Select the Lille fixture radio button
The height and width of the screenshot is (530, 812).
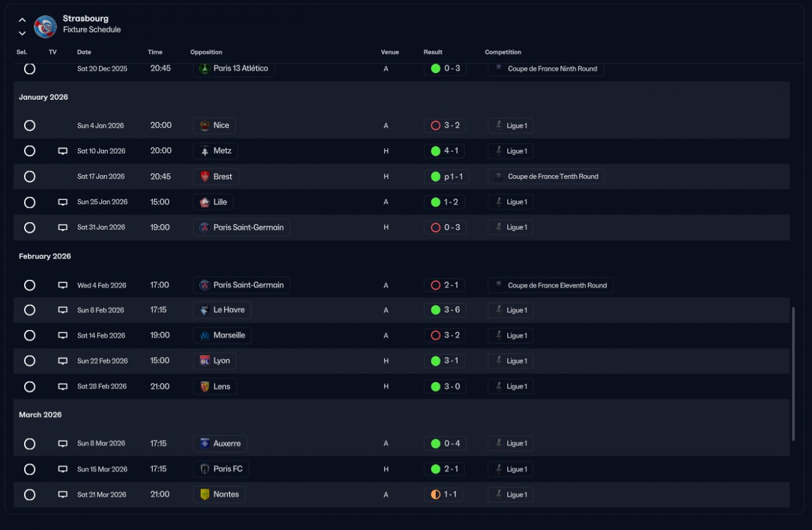pyautogui.click(x=30, y=202)
